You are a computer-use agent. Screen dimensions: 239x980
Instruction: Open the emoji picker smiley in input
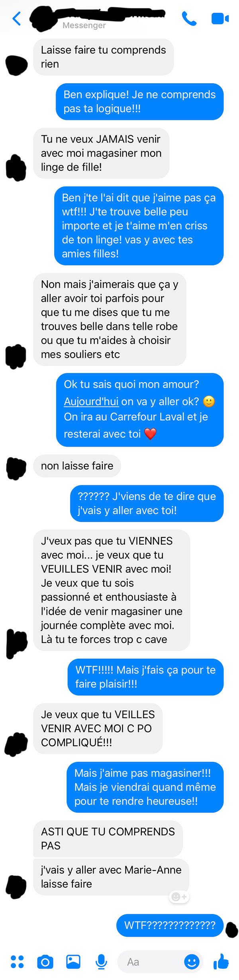pos(192,961)
